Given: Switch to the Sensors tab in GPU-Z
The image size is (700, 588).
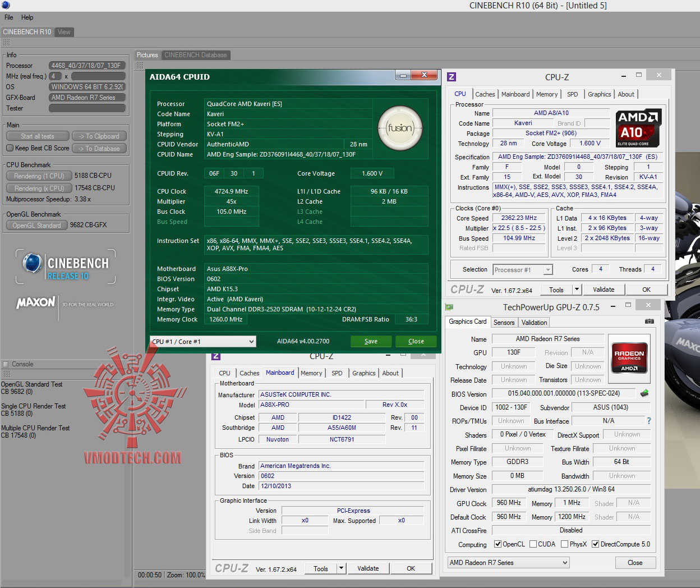Looking at the screenshot, I should coord(504,323).
